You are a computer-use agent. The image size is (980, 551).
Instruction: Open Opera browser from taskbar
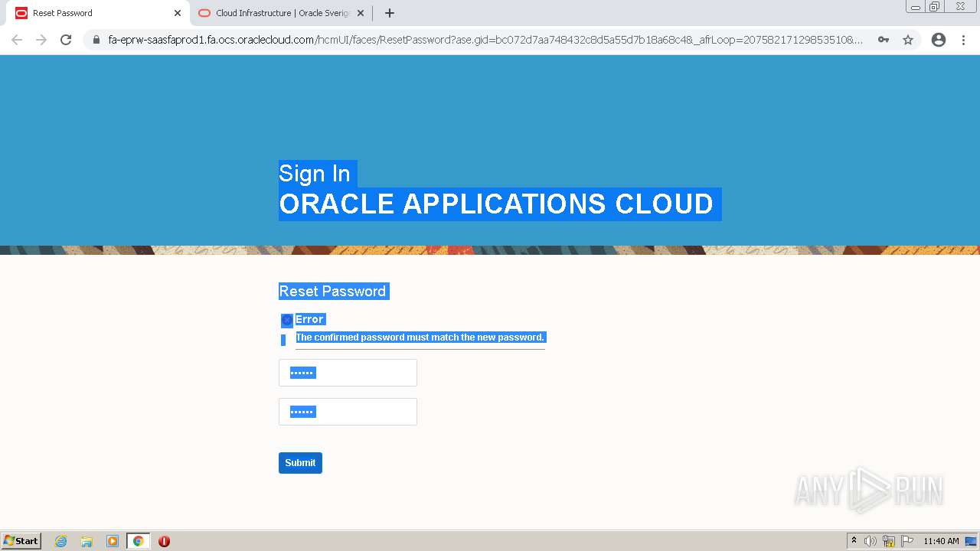click(164, 541)
